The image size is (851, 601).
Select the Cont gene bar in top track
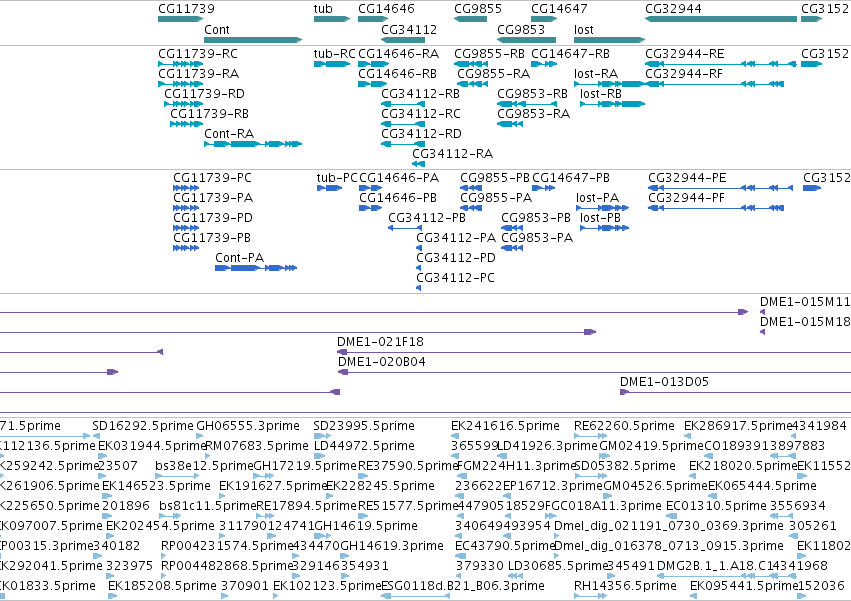point(253,40)
